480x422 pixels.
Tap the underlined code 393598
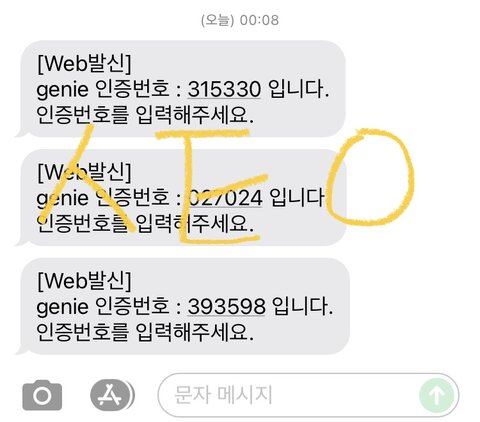pyautogui.click(x=226, y=306)
